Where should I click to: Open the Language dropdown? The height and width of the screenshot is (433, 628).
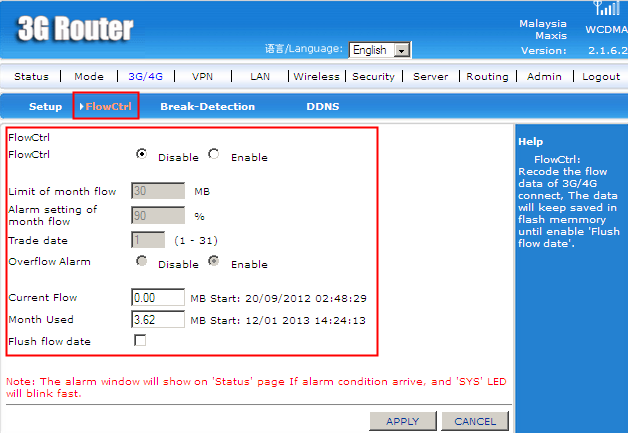point(381,49)
